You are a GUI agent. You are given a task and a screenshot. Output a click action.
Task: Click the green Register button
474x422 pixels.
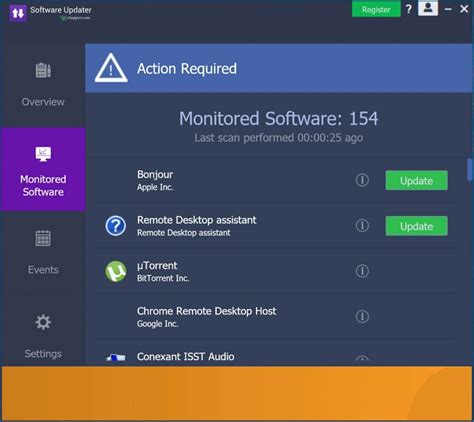376,9
